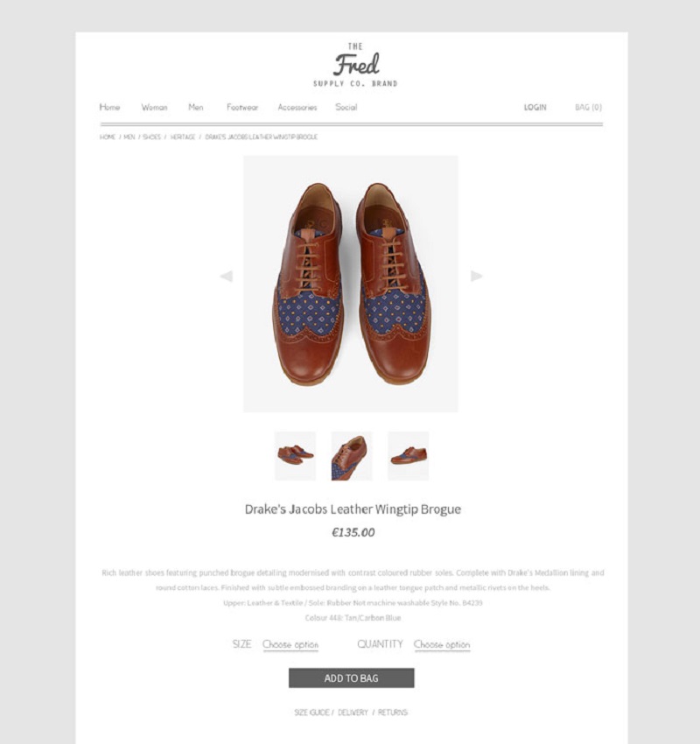Screen dimensions: 700x744
Task: Select the first shoe pair thumbnail
Action: 295,456
